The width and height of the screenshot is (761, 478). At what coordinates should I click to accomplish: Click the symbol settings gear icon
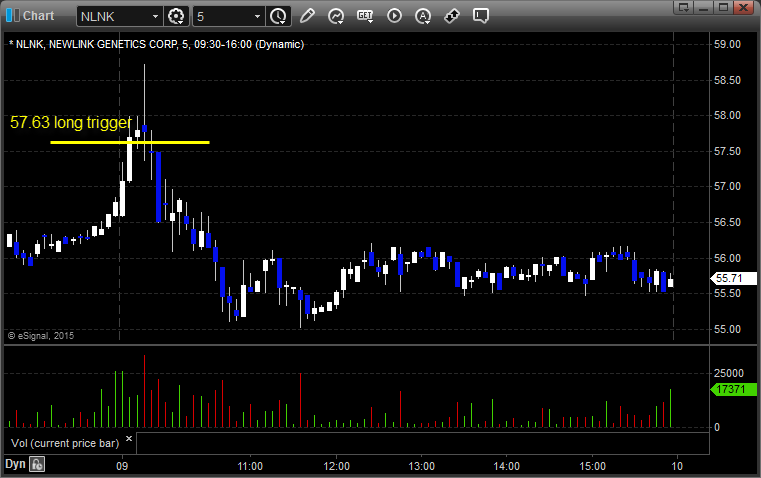[x=177, y=16]
